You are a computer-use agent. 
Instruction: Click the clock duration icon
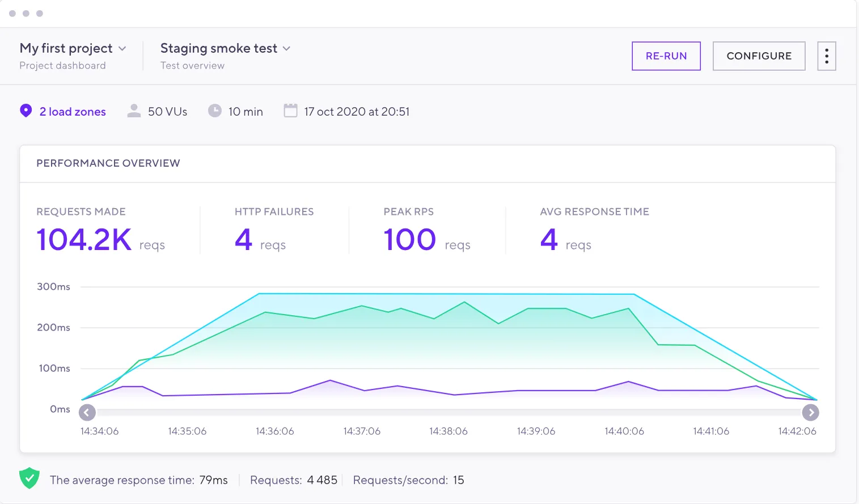[x=214, y=111]
